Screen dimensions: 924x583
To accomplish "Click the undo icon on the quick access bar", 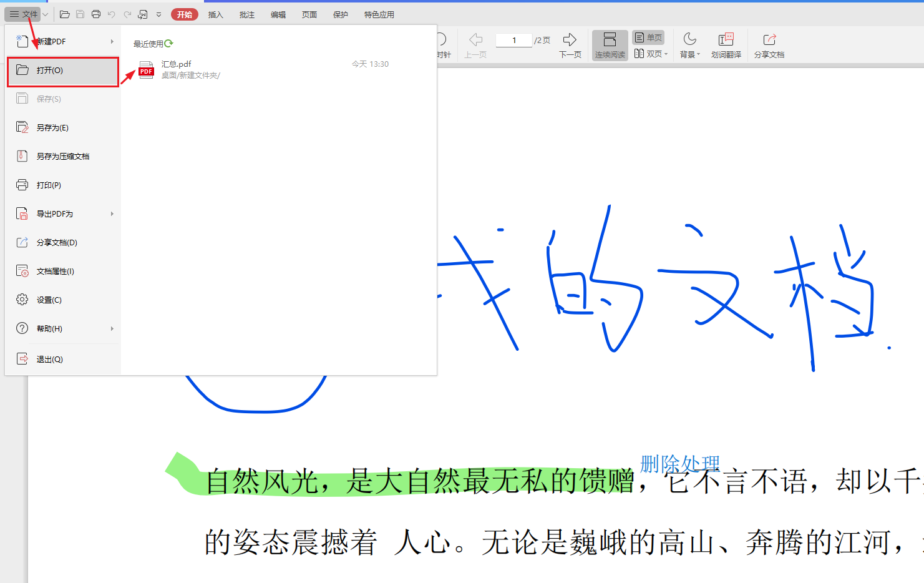I will click(111, 14).
